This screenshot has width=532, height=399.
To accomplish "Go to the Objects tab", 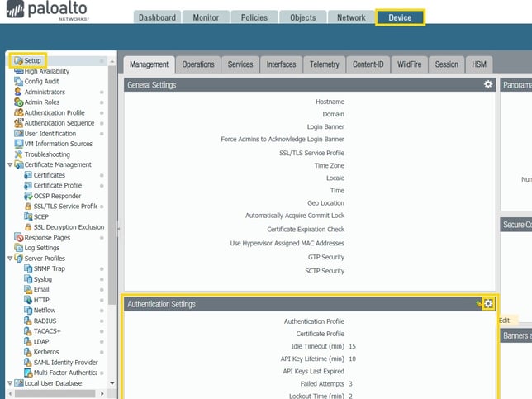I will pyautogui.click(x=302, y=17).
